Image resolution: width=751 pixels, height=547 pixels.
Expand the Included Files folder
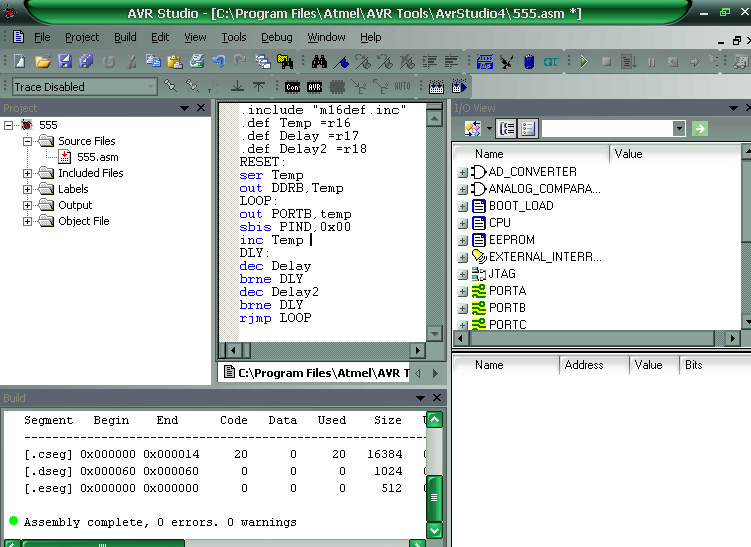[x=27, y=173]
